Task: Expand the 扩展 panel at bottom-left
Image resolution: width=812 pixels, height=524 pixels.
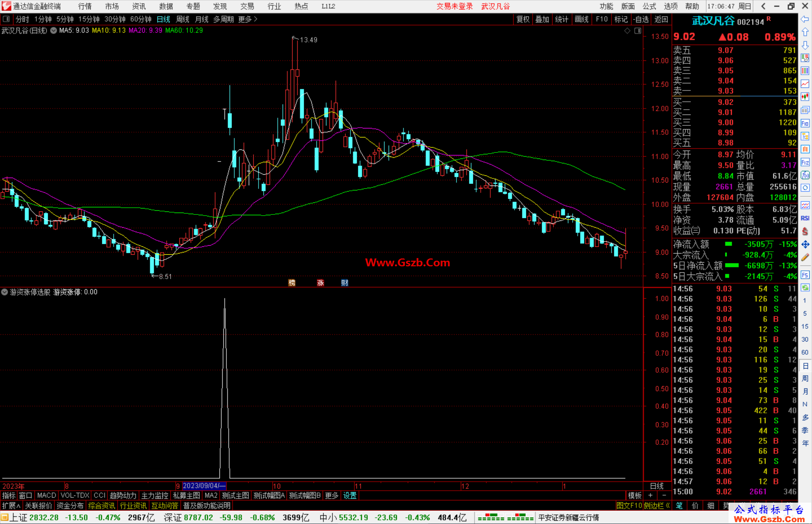Action: tap(11, 506)
